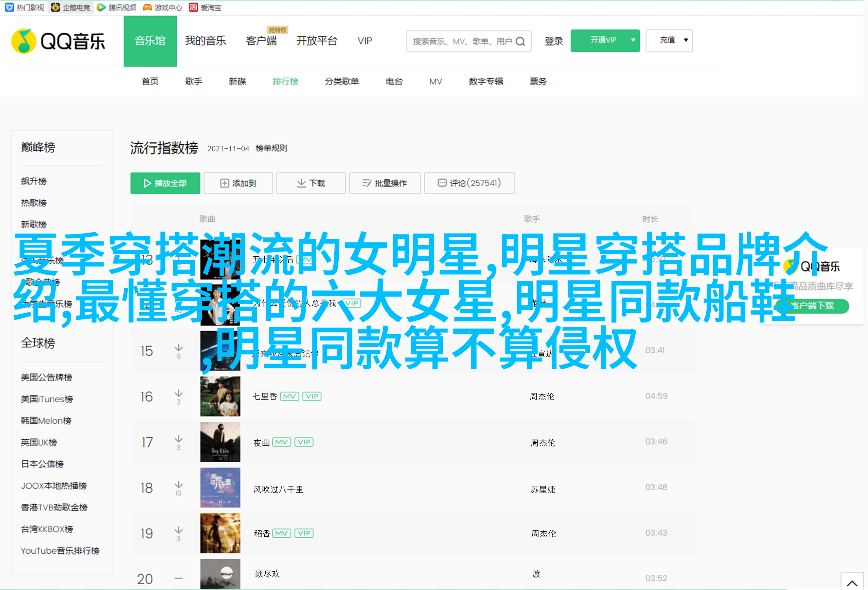
Task: Click the VIP badge next to 夜曲
Action: pos(304,442)
